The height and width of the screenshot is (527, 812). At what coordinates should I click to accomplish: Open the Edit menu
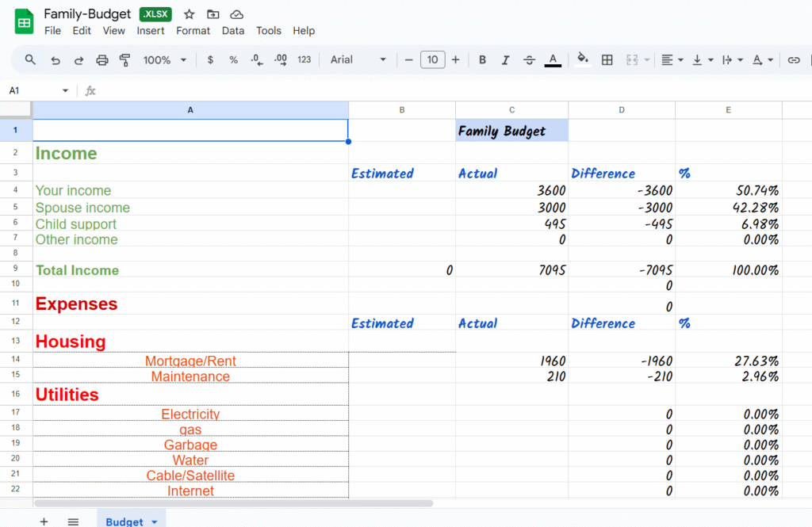[x=82, y=31]
